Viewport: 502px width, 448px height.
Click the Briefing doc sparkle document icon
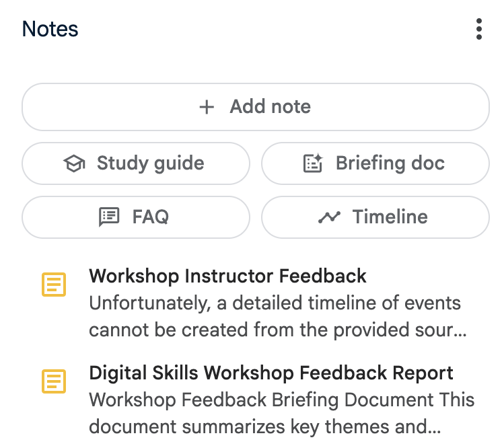pos(313,163)
